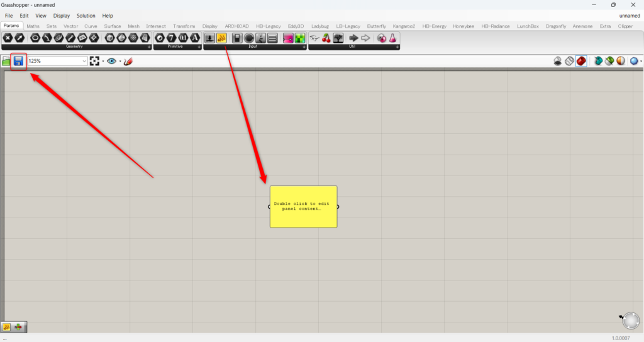
Task: Select the Gradient component in Input panel
Action: 287,38
